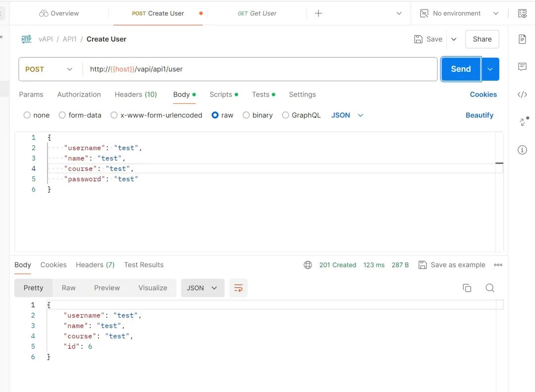This screenshot has width=535, height=392.
Task: Open the comments icon in right sidebar
Action: pyautogui.click(x=522, y=67)
